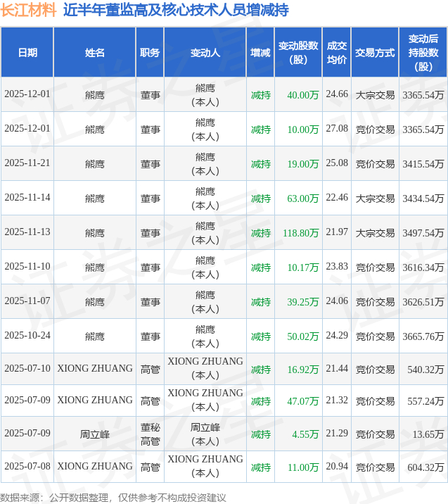
Task: Select the 47.07万 share change cell
Action: tap(298, 401)
